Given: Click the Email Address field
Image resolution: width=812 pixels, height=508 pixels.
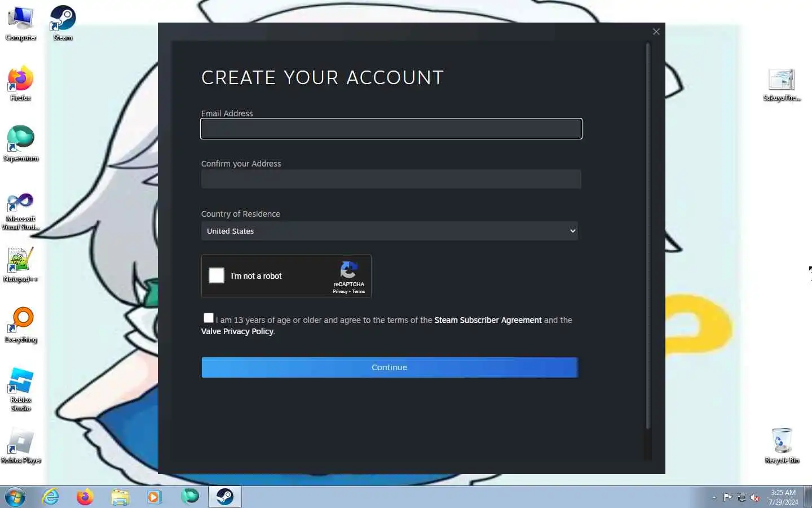Looking at the screenshot, I should [x=391, y=129].
